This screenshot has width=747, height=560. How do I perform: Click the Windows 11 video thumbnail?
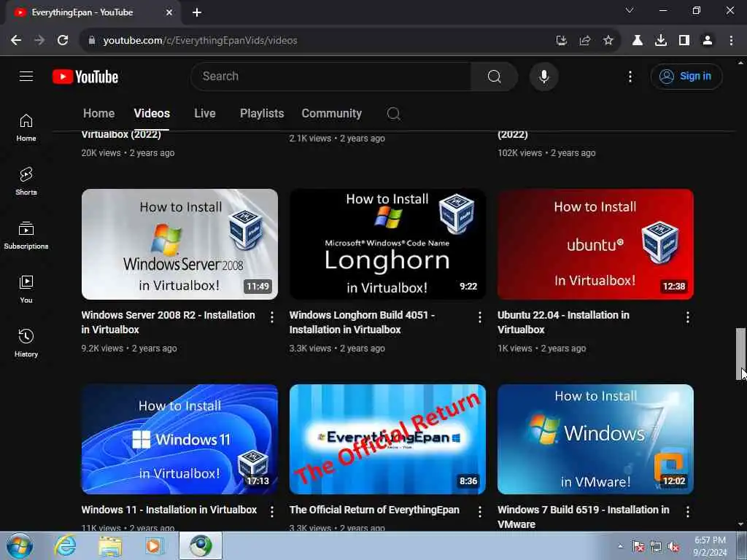(x=179, y=440)
